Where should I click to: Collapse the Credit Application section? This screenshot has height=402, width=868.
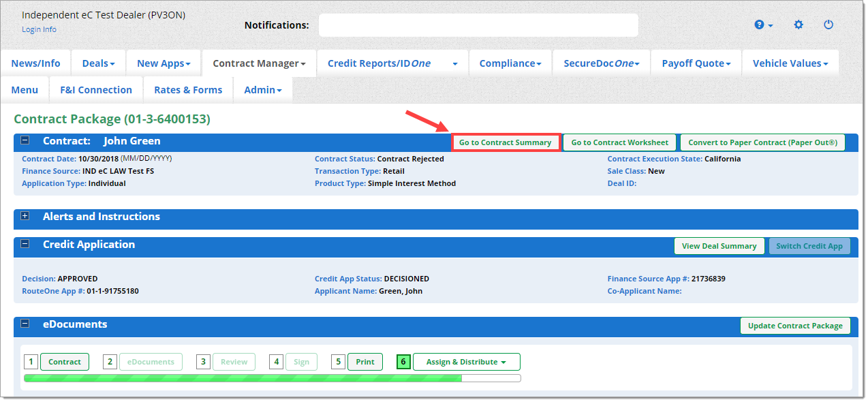25,244
